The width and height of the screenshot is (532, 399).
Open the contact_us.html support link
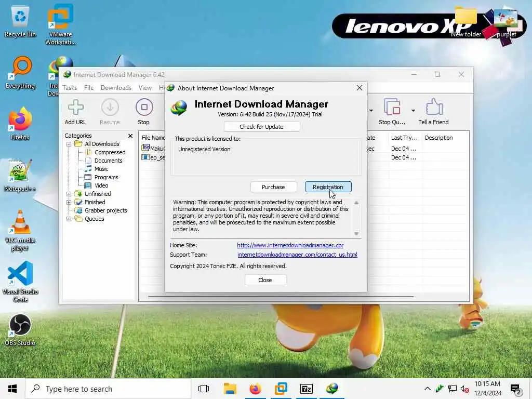point(297,255)
